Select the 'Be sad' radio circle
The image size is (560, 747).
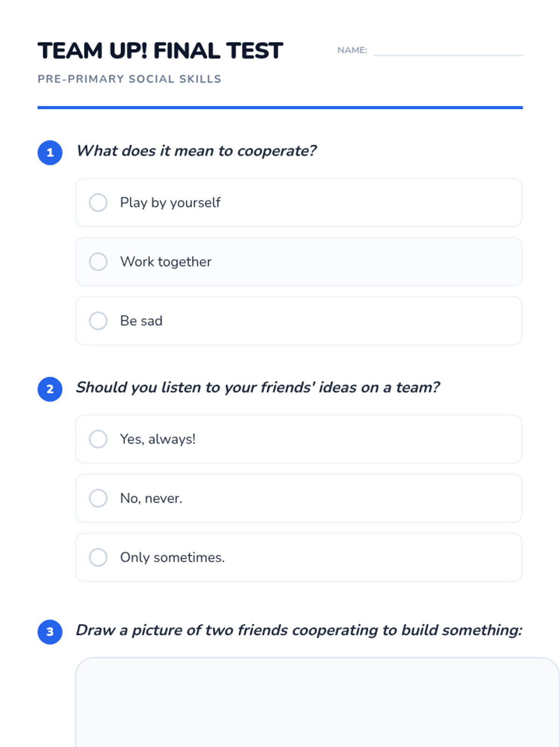(98, 321)
